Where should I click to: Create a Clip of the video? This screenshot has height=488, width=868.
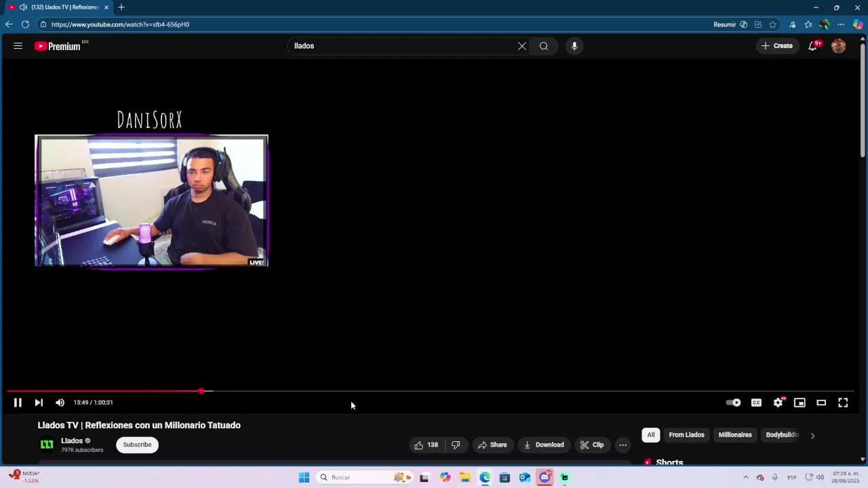(591, 445)
